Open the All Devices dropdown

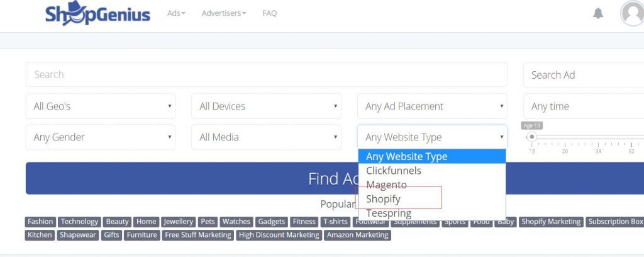266,106
